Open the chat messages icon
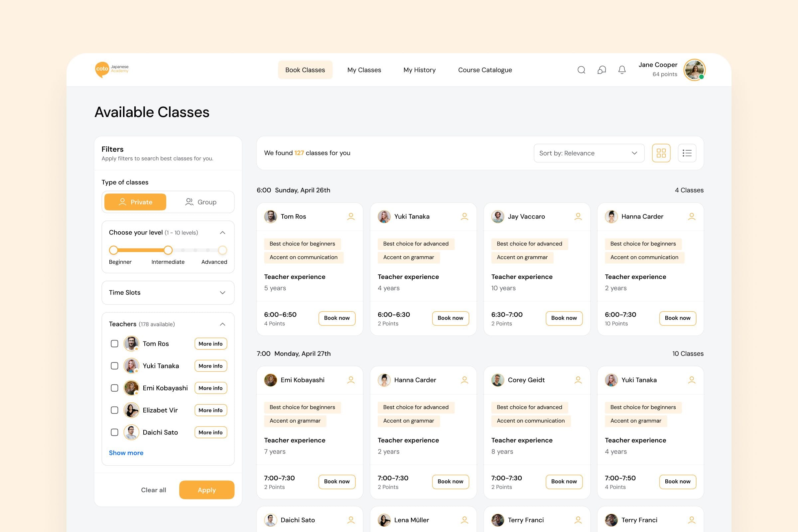Viewport: 798px width, 532px height. click(601, 70)
